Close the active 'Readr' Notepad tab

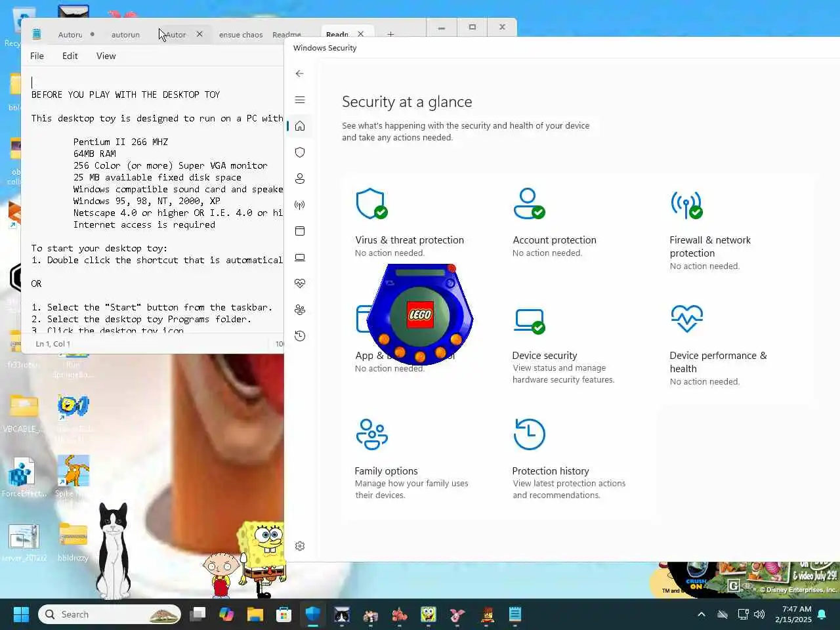coord(360,34)
